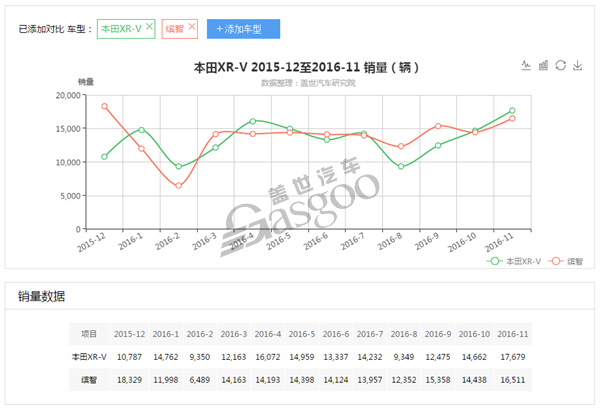The width and height of the screenshot is (600, 410).
Task: Click the 20,000 y-axis label
Action: [68, 95]
